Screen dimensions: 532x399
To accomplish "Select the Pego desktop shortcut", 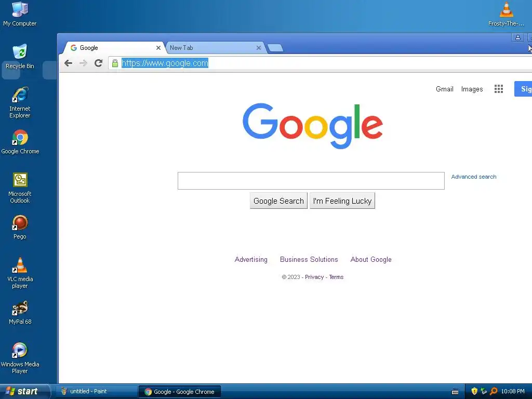I will (20, 227).
